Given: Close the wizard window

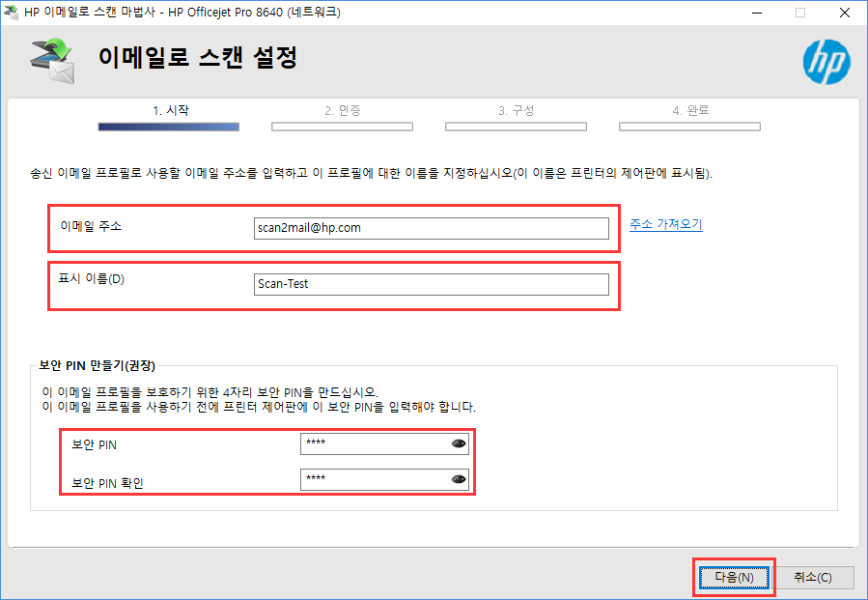Looking at the screenshot, I should tap(844, 13).
